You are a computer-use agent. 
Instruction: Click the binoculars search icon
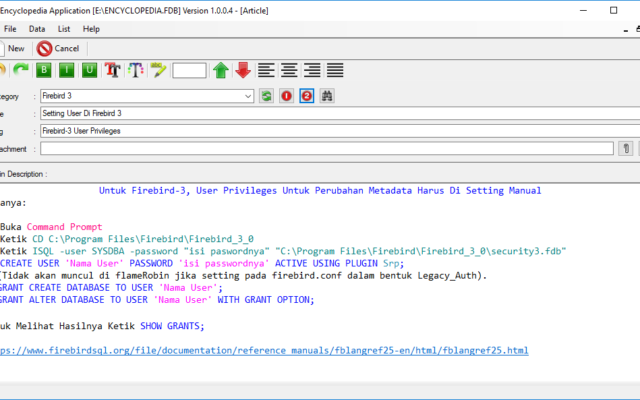[x=327, y=96]
